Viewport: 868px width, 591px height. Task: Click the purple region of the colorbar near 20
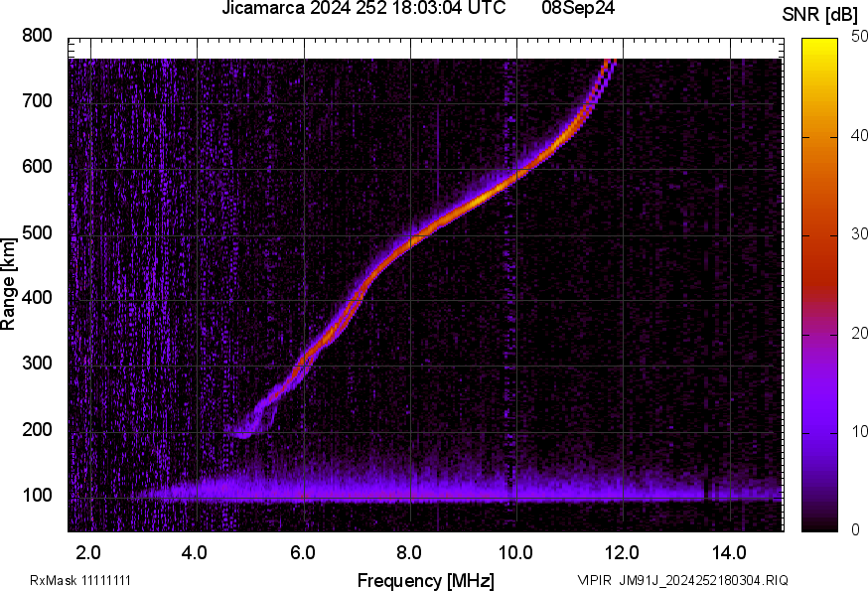coord(820,334)
